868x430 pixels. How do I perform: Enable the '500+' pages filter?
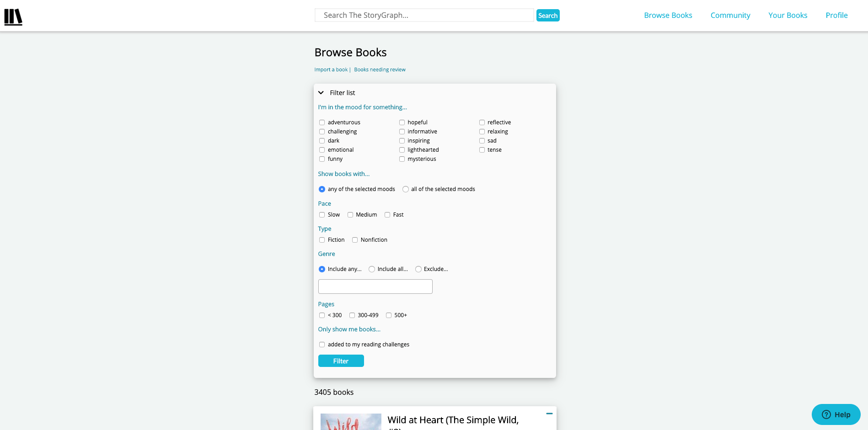pyautogui.click(x=389, y=315)
